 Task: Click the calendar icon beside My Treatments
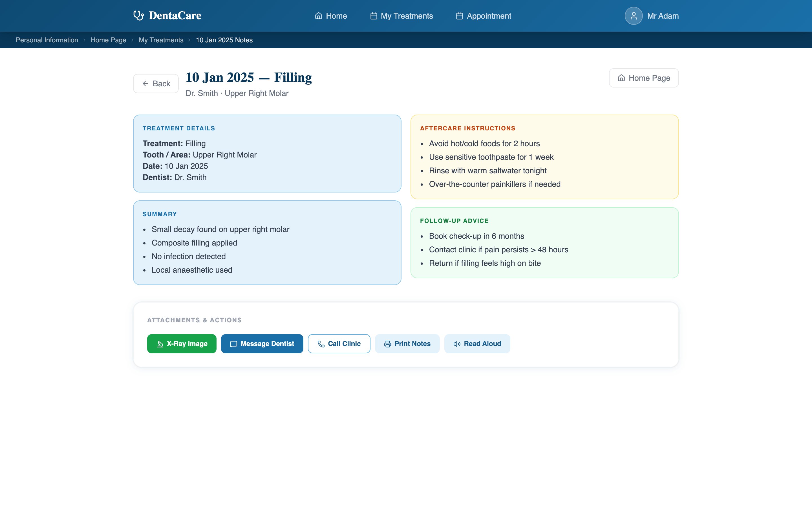[374, 16]
